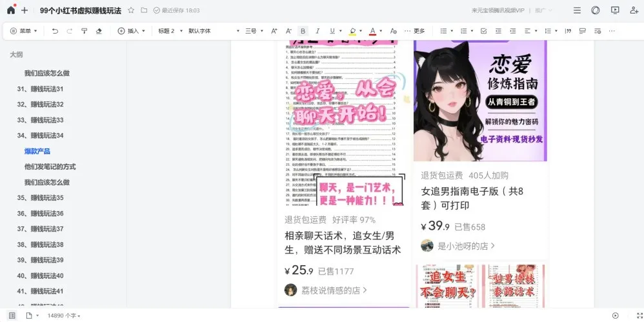Toggle bold formatting
The height and width of the screenshot is (322, 644).
(x=303, y=31)
